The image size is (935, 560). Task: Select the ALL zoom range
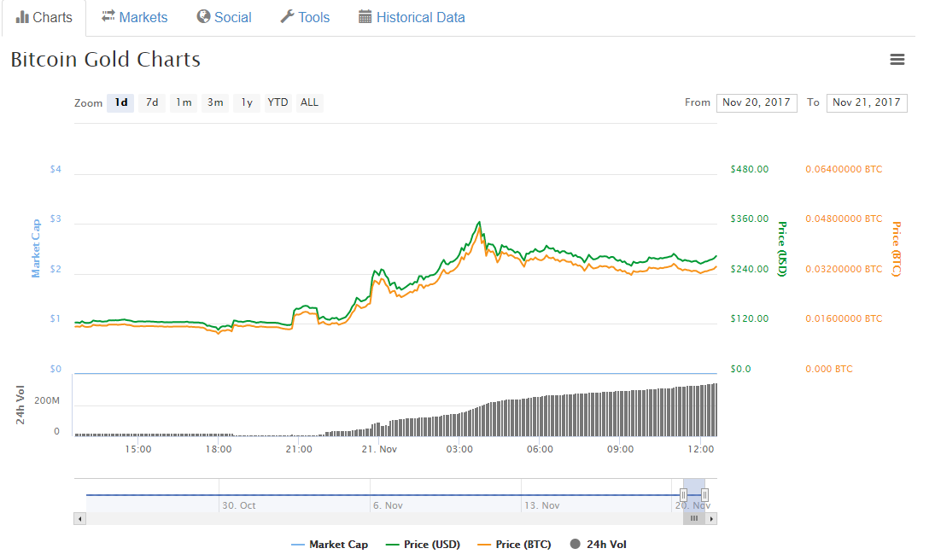click(309, 102)
